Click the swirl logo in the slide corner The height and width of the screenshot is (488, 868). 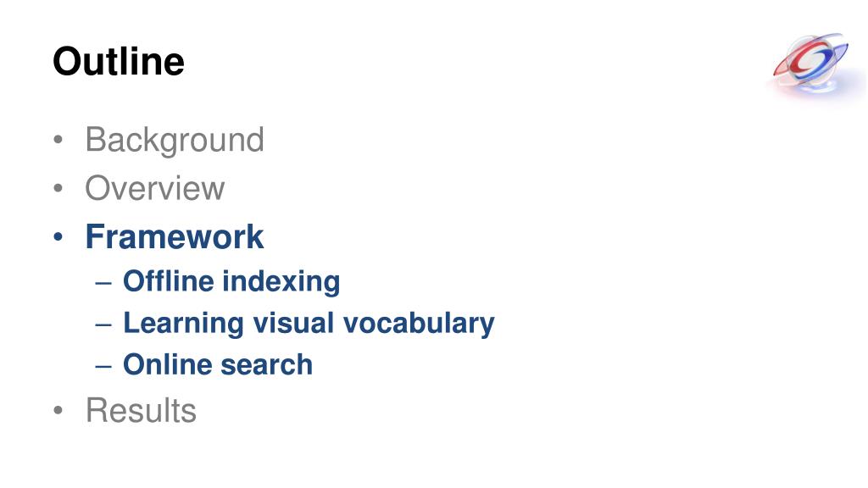(x=811, y=65)
